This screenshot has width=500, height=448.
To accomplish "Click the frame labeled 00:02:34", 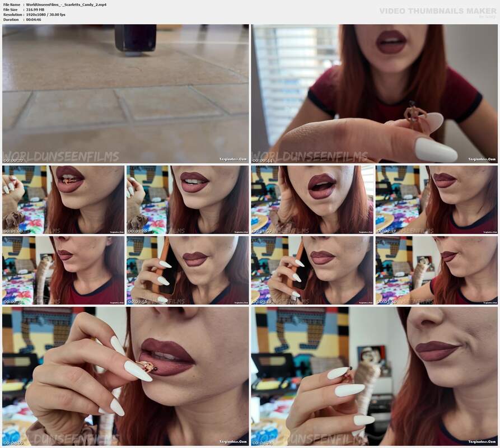I will (x=63, y=270).
